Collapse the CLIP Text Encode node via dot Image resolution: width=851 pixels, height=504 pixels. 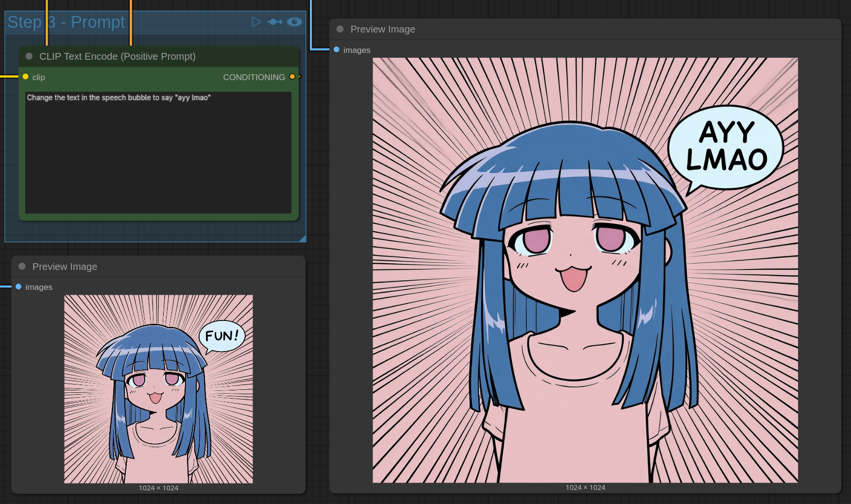29,56
